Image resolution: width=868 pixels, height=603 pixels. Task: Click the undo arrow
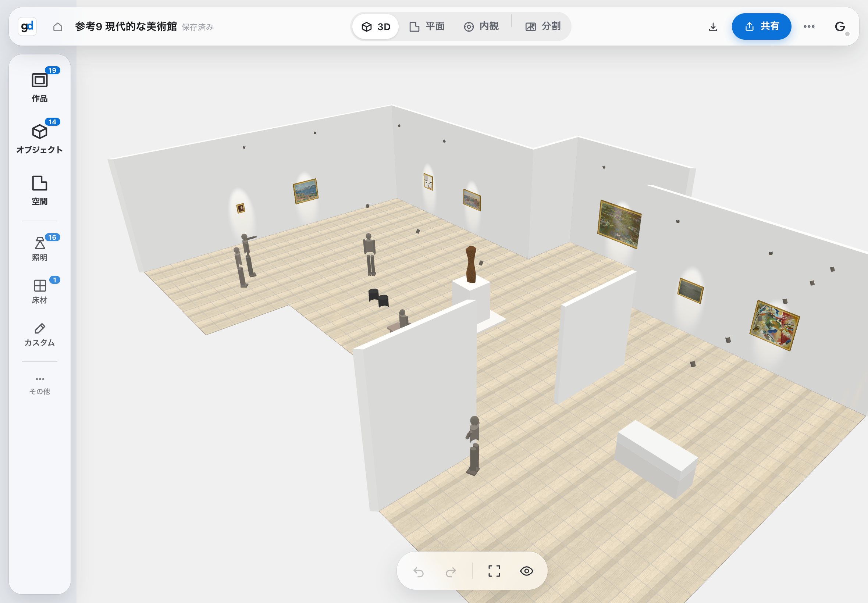(x=418, y=571)
